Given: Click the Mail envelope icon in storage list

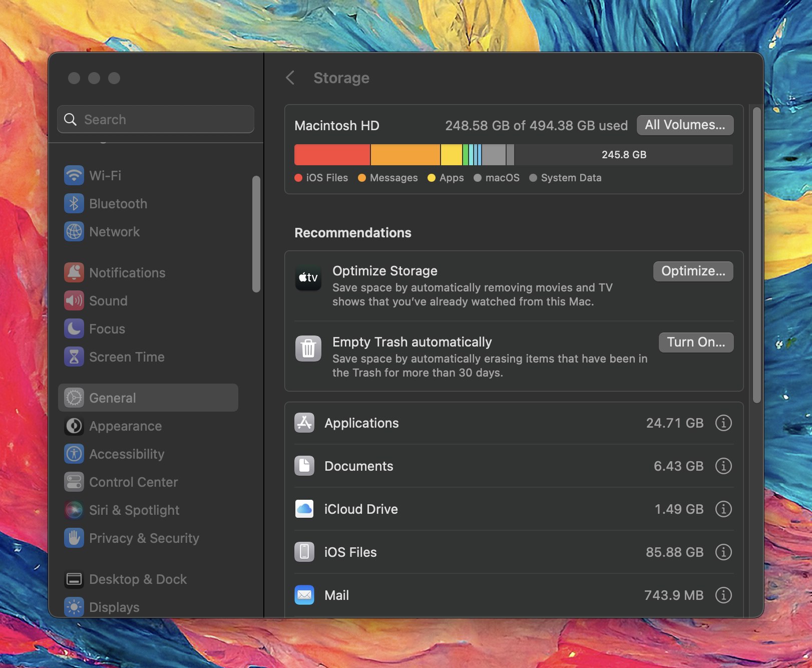Looking at the screenshot, I should point(304,595).
